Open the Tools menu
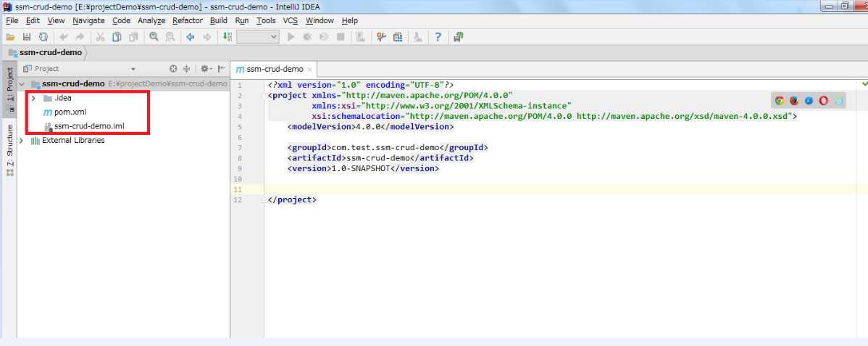The height and width of the screenshot is (346, 868). tap(266, 20)
